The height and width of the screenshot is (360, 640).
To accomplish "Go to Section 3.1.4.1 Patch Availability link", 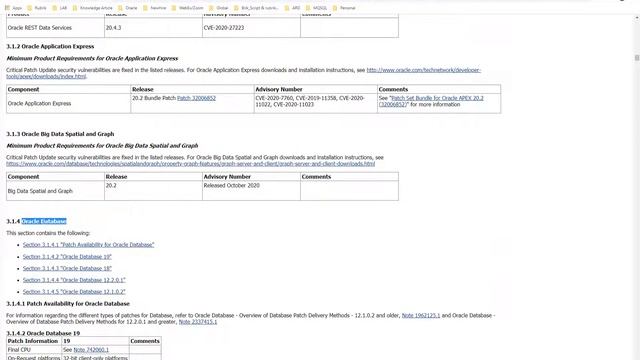I will point(88,245).
